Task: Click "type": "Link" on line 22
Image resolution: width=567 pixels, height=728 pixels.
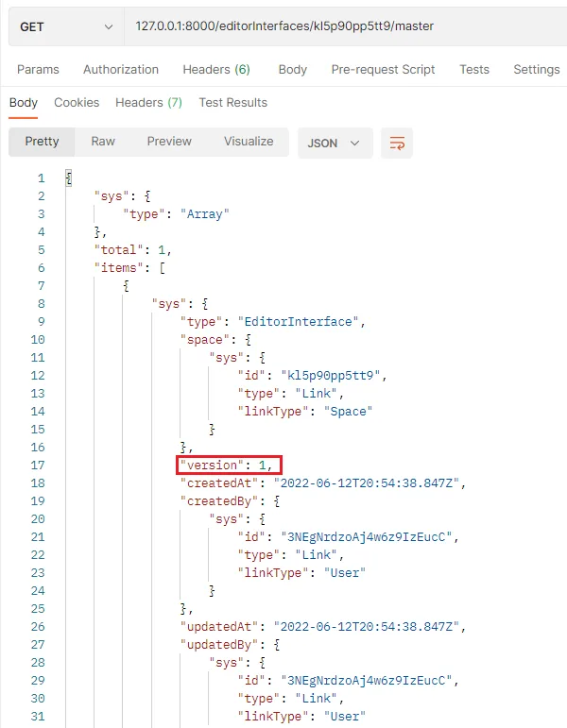Action: [290, 555]
